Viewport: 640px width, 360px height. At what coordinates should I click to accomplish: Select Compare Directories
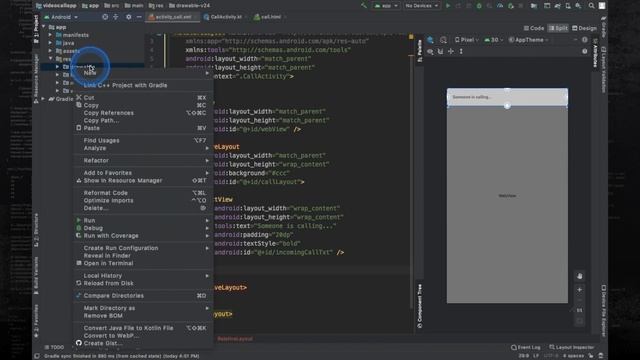coord(143,296)
